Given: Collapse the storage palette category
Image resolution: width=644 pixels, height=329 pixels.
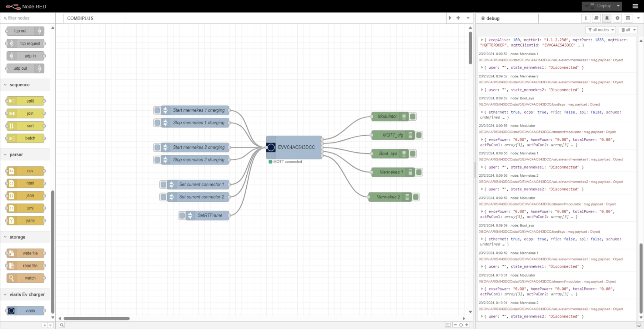Looking at the screenshot, I should pyautogui.click(x=25, y=237).
